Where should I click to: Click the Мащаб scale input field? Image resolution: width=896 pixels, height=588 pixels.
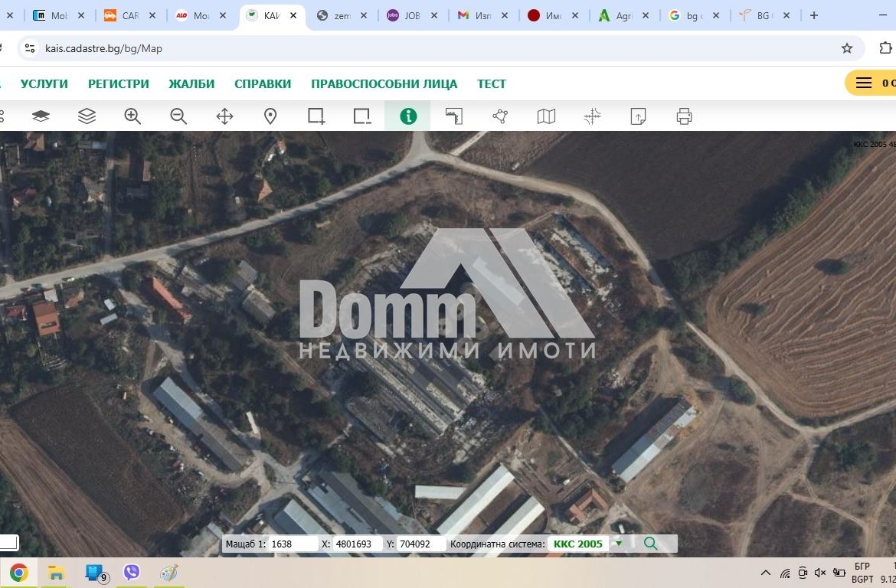[293, 544]
